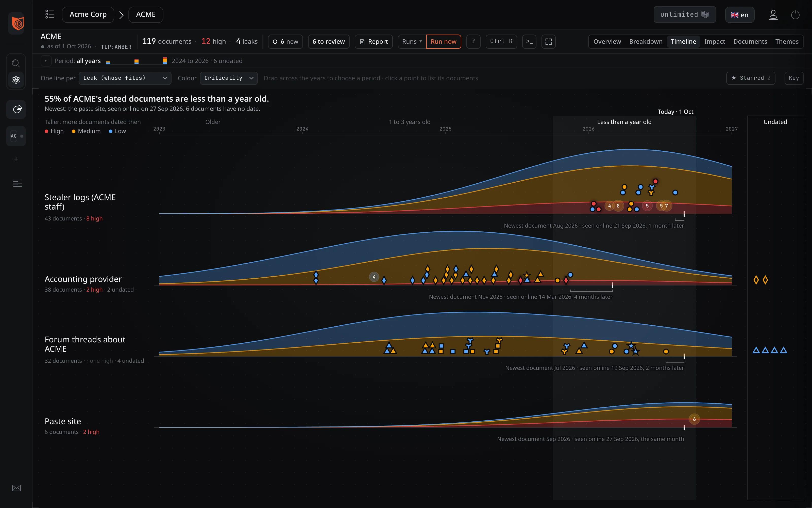Click the Run now button
The image size is (812, 508).
point(444,41)
